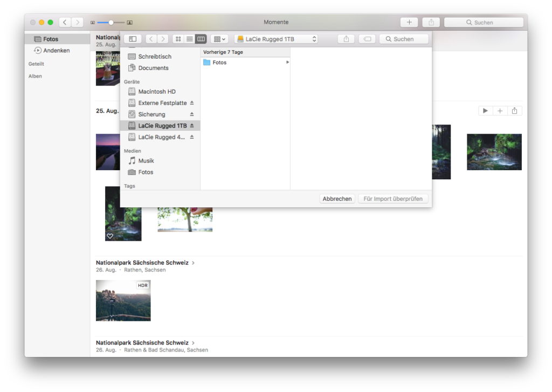Focus the dialog's Suchen search field

point(404,39)
